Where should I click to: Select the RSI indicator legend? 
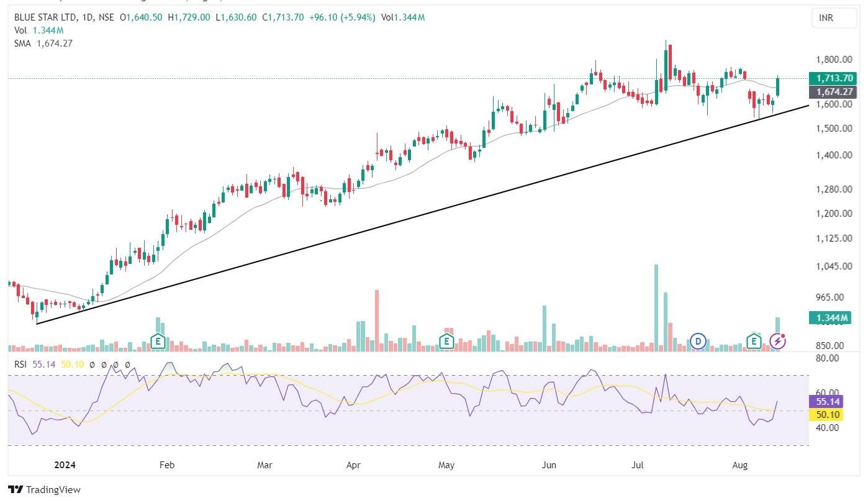pos(22,365)
